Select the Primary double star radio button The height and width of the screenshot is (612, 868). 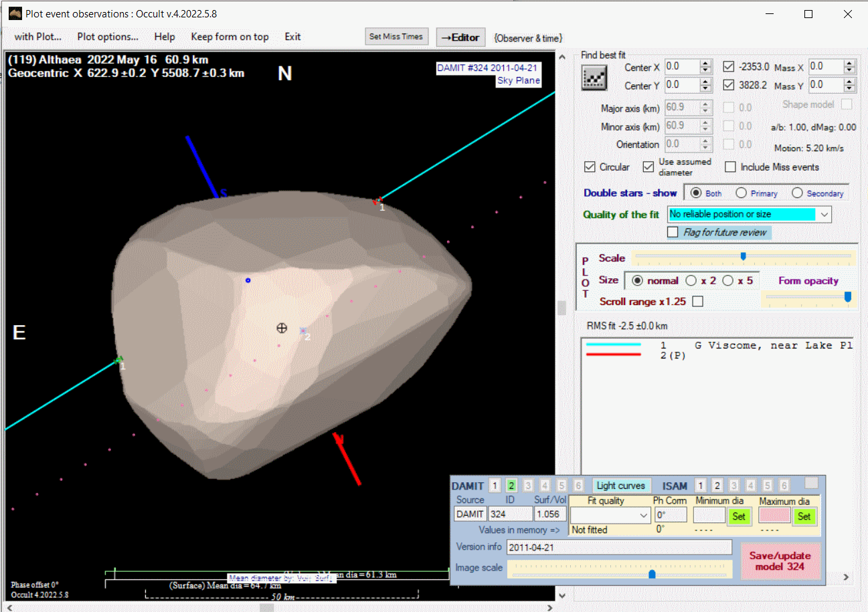741,193
